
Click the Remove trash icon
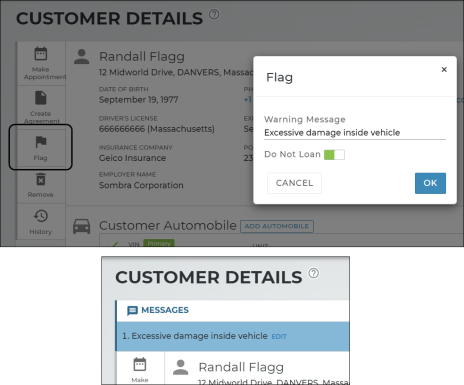coord(41,179)
